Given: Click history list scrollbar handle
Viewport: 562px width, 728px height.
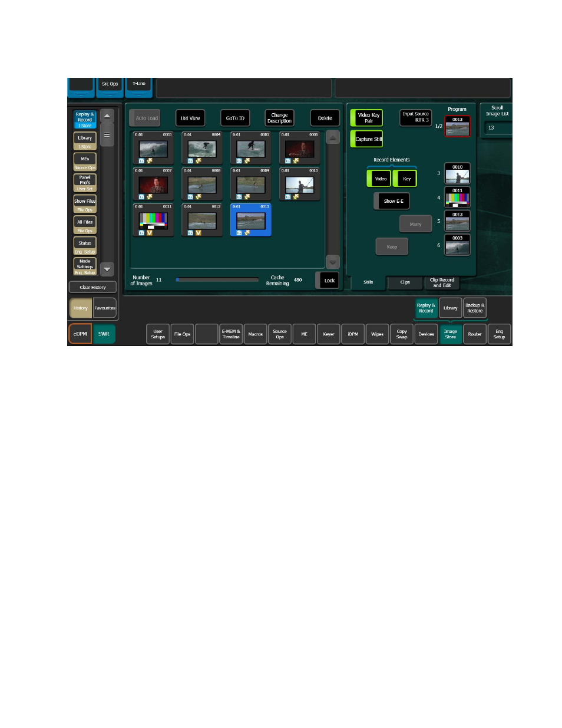Looking at the screenshot, I should [107, 135].
